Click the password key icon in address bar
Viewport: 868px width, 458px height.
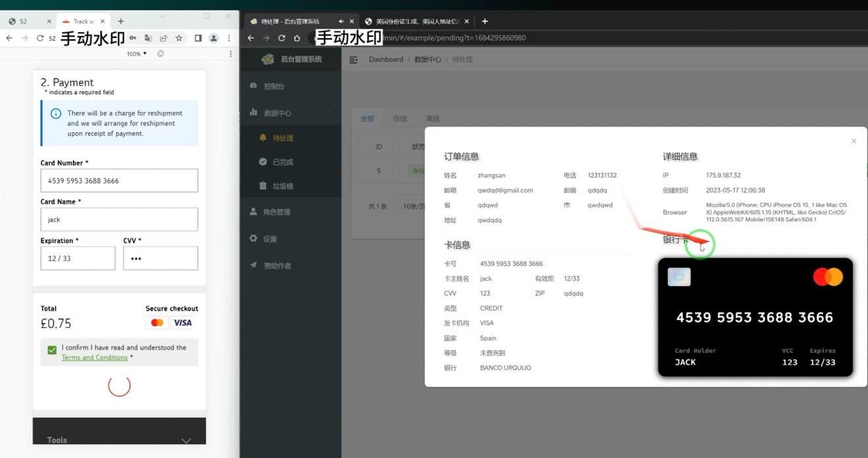[133, 38]
